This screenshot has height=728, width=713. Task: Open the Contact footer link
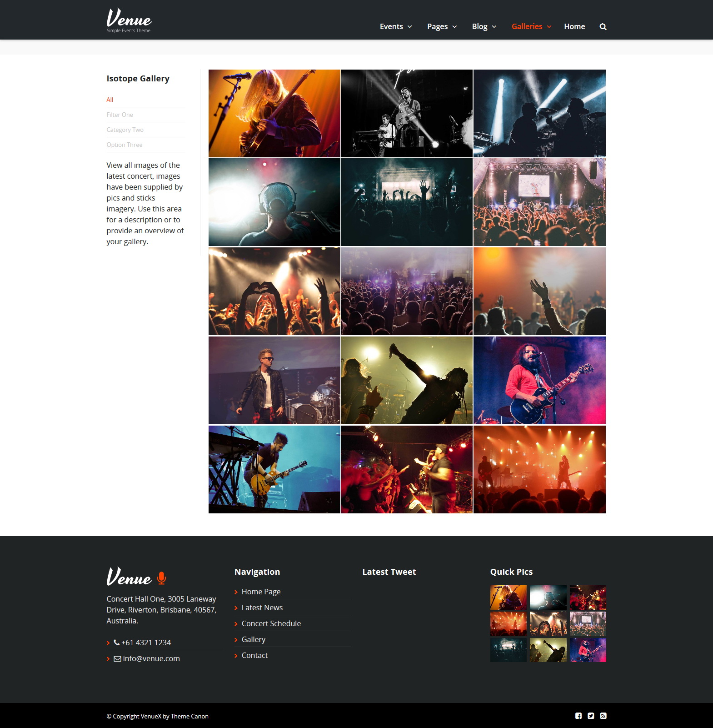coord(254,655)
